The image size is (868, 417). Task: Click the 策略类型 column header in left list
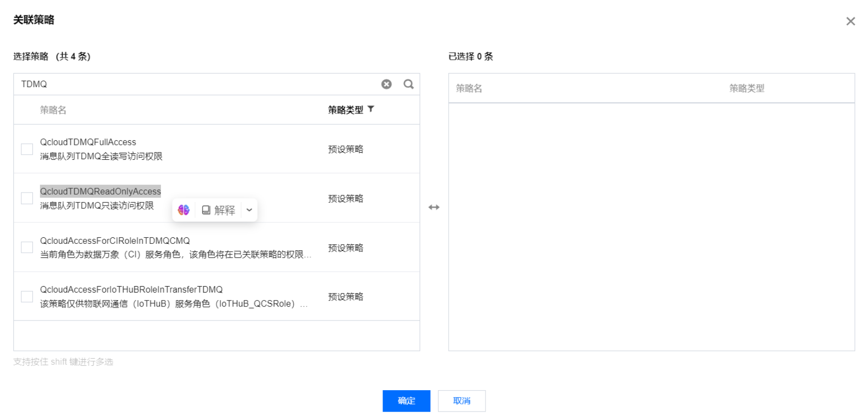pos(346,110)
